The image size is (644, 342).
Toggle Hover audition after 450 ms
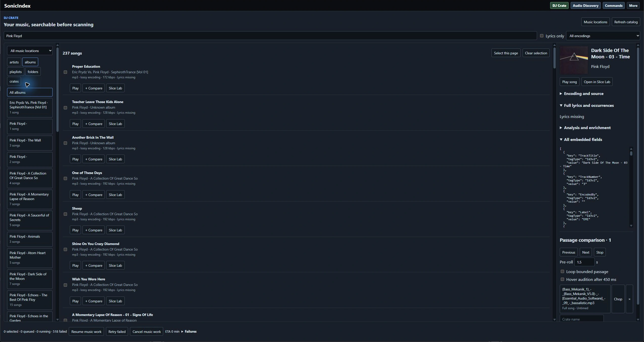point(562,279)
